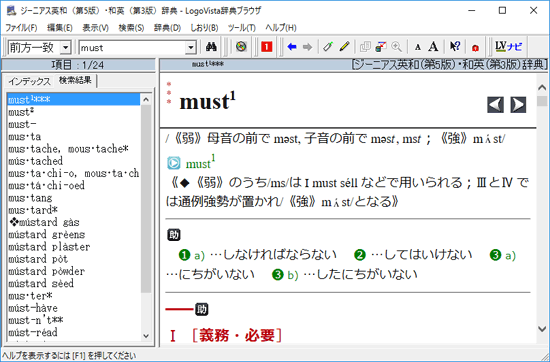Image resolution: width=550 pixels, height=362 pixels.
Task: Click the auxiliary verb 助 badge in summary
Action: [x=174, y=235]
